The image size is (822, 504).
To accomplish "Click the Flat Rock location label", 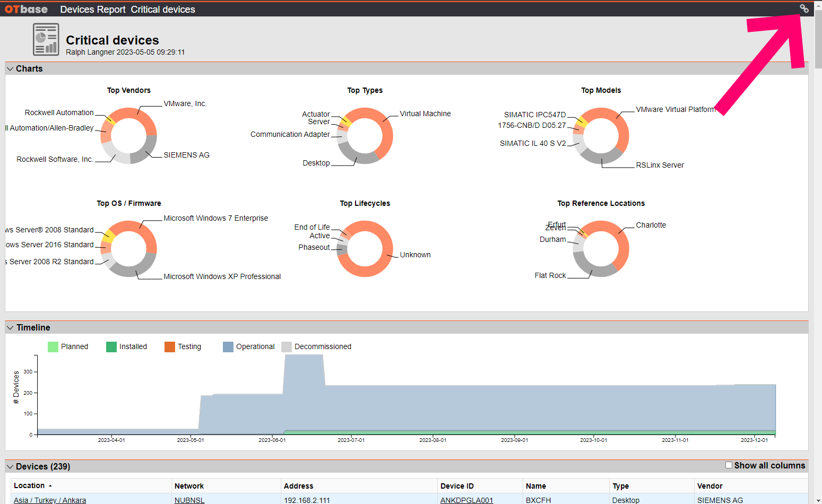I will (550, 275).
